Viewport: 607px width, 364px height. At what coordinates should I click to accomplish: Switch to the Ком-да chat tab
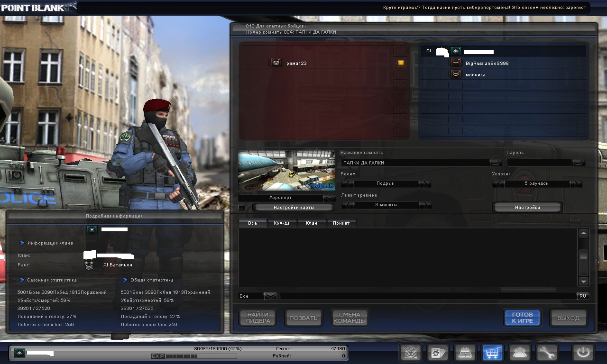coord(282,223)
